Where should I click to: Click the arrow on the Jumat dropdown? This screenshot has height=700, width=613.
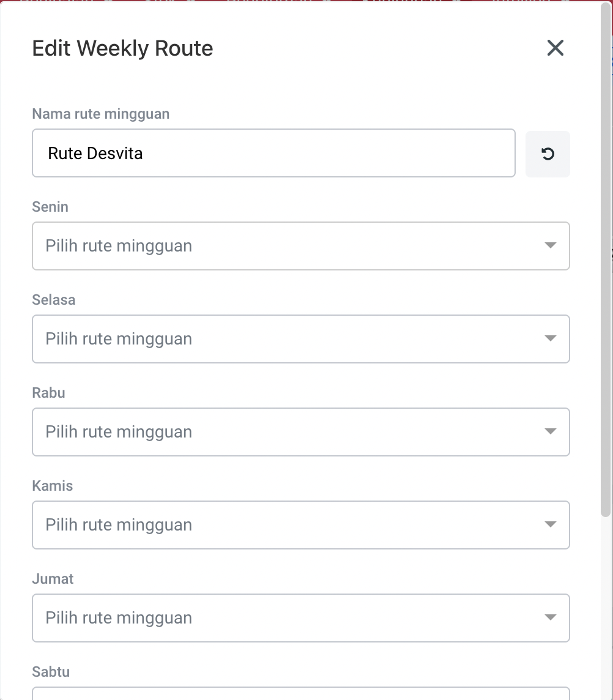coord(550,618)
